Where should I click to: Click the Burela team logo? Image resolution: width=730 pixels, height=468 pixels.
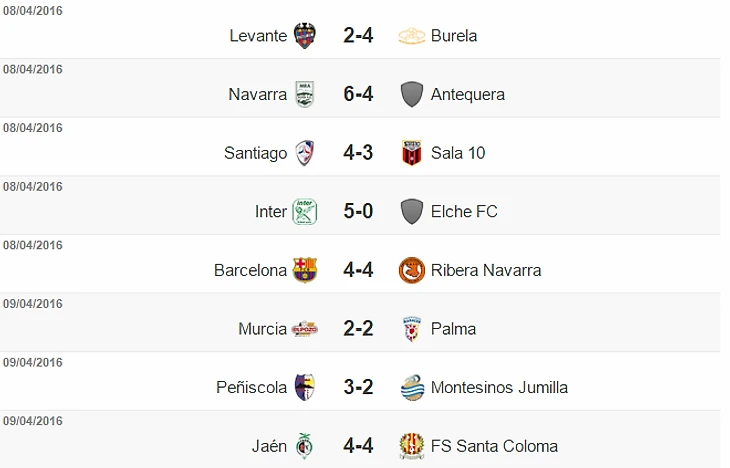[x=412, y=36]
